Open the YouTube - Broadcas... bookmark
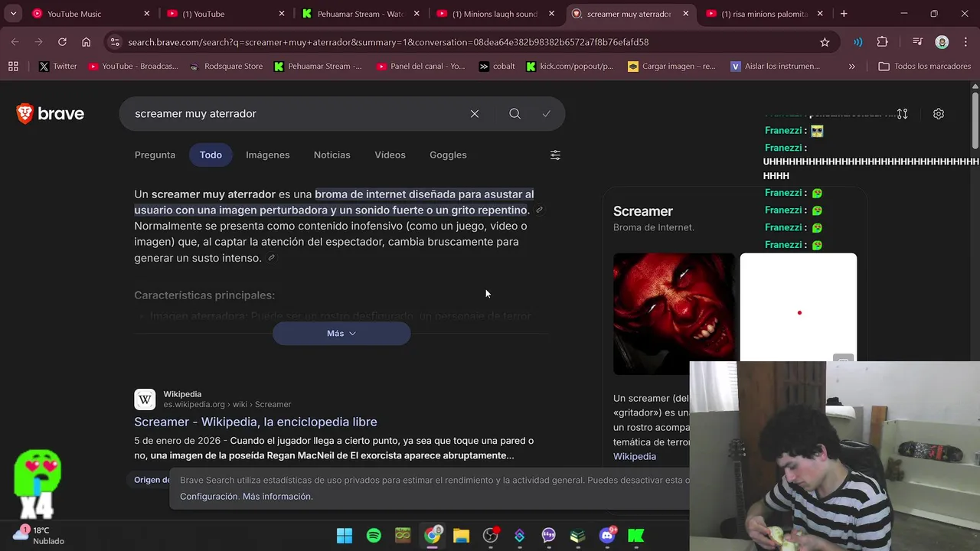Viewport: 980px width, 551px height. point(132,67)
